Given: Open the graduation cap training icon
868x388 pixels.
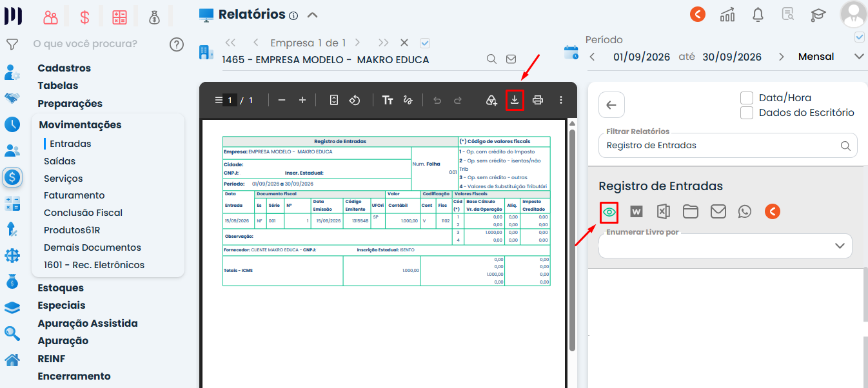Looking at the screenshot, I should (818, 14).
